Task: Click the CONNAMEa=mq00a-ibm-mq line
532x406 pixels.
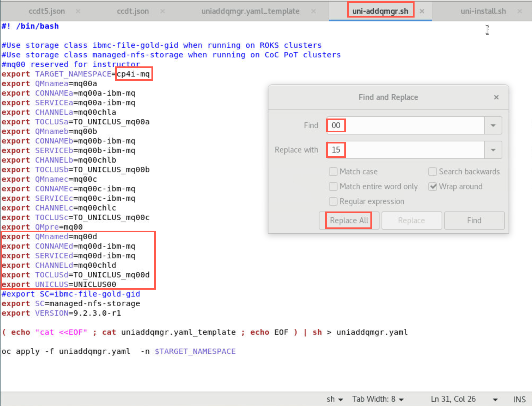Action: (68, 93)
